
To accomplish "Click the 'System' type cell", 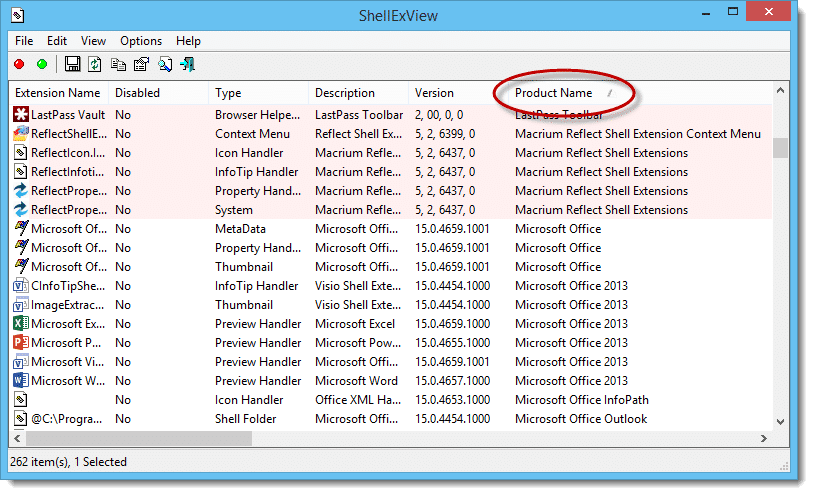I will click(234, 209).
